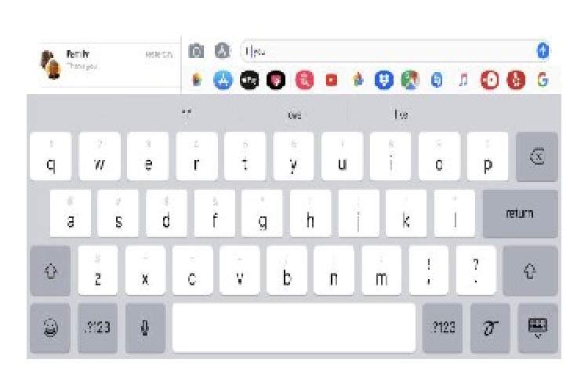This screenshot has width=588, height=392.
Task: Open the Photos app in the iMessage app strip
Action: pos(197,79)
